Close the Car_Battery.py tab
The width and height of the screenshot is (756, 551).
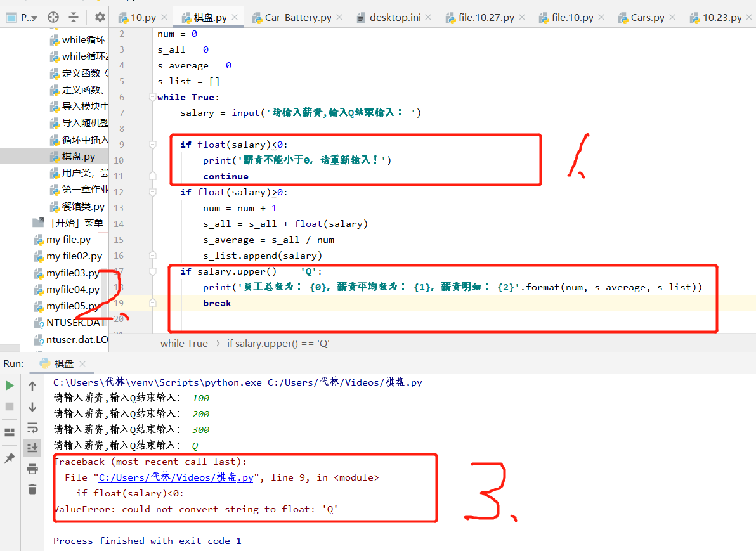[339, 17]
